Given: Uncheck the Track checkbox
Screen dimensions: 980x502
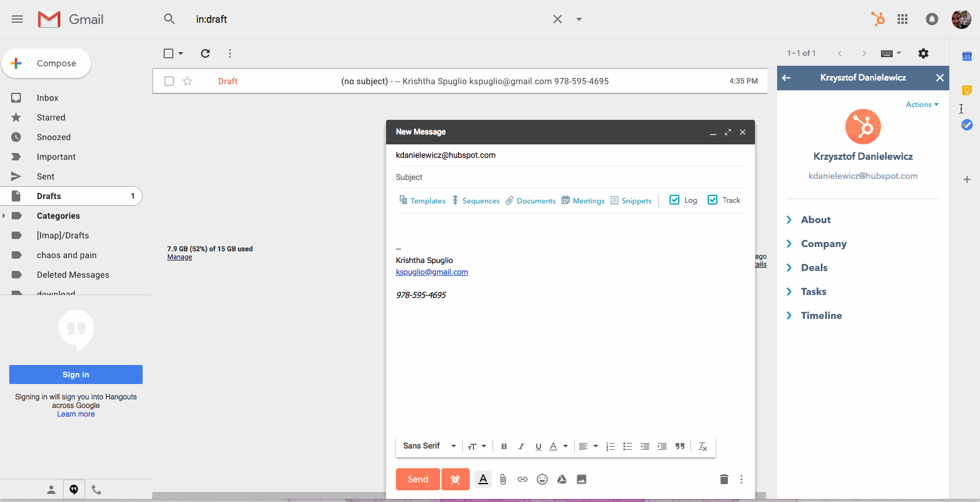Looking at the screenshot, I should [713, 200].
